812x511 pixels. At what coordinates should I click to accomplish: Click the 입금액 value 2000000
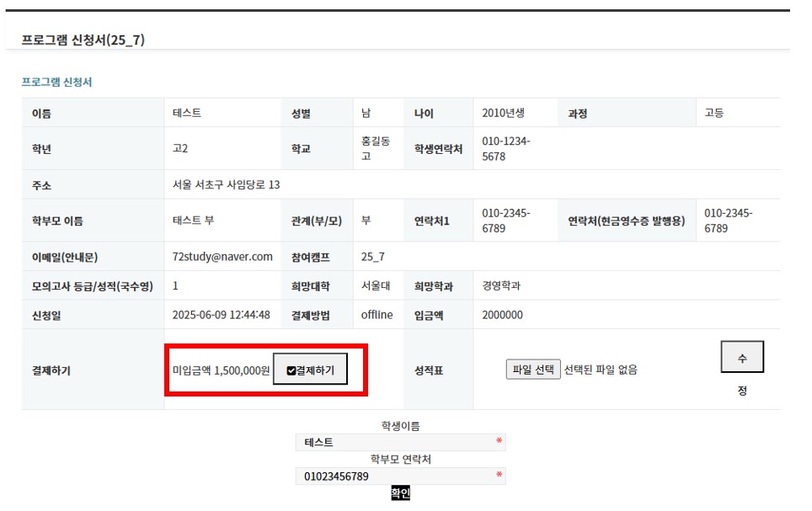tap(502, 315)
